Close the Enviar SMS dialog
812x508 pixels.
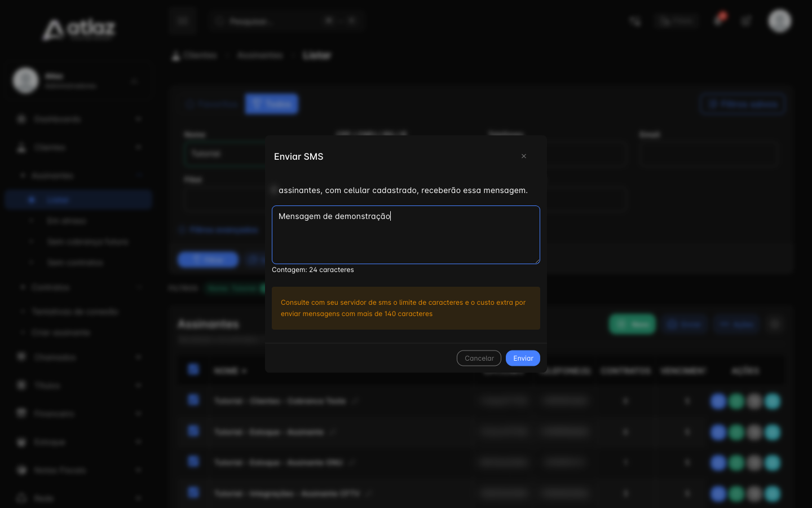tap(524, 156)
